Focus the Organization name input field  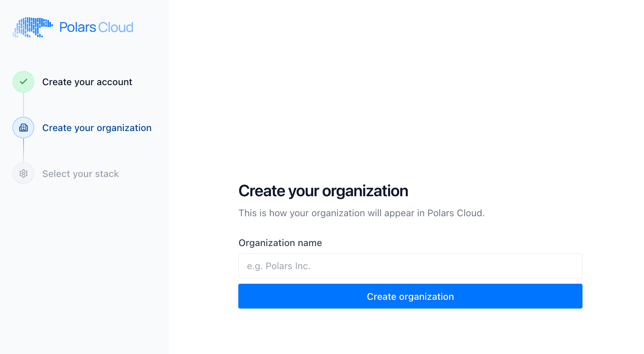(x=410, y=266)
